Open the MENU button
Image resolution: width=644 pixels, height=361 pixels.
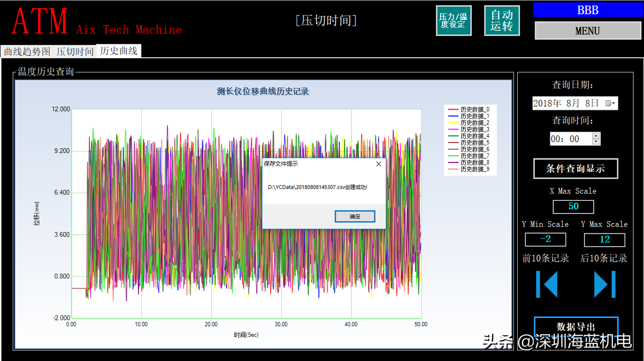[588, 31]
